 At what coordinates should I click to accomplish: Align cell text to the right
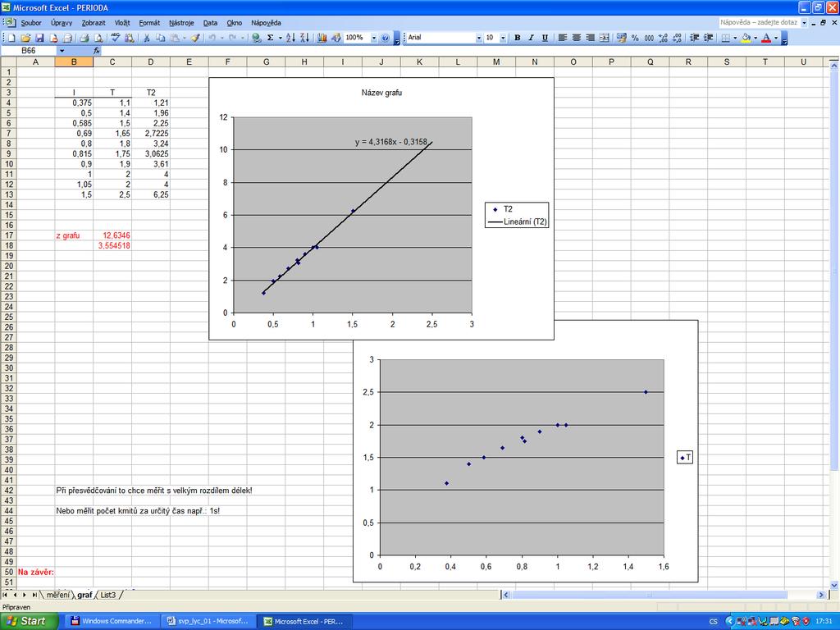coord(591,38)
